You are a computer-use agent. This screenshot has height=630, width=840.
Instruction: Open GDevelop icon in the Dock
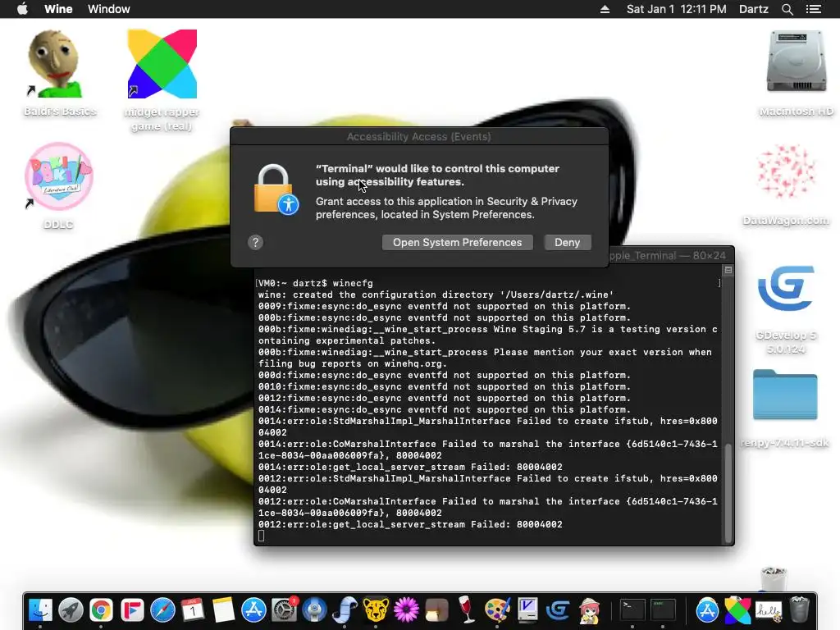click(558, 609)
